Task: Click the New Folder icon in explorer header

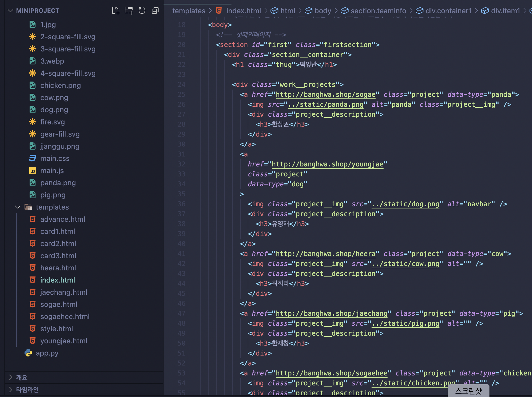Action: 129,11
